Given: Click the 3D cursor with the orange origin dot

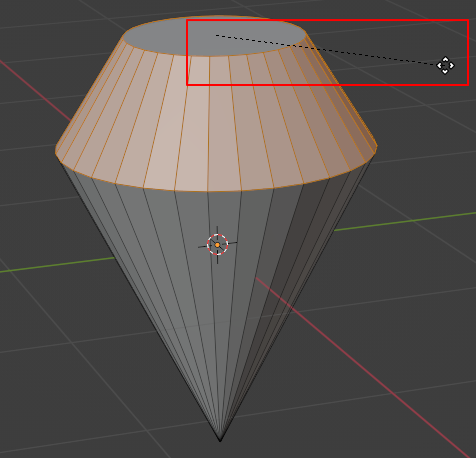Looking at the screenshot, I should (217, 245).
